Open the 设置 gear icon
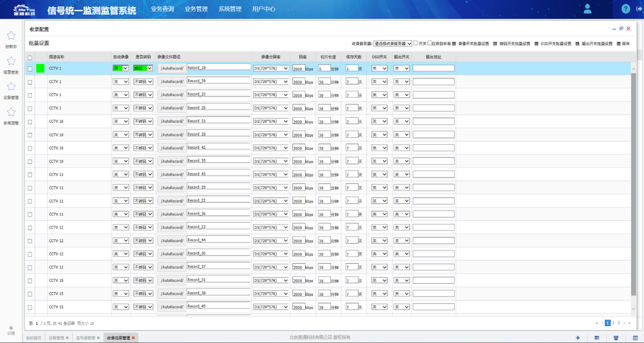 point(11,328)
